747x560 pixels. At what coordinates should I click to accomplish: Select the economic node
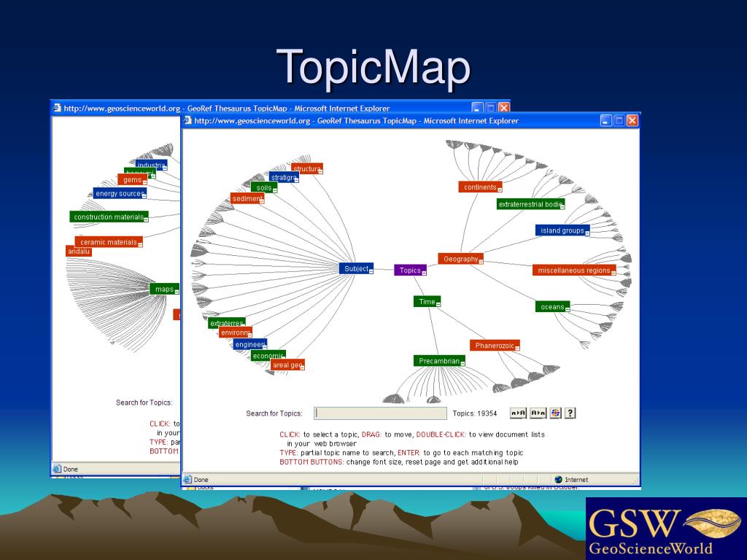pos(268,356)
